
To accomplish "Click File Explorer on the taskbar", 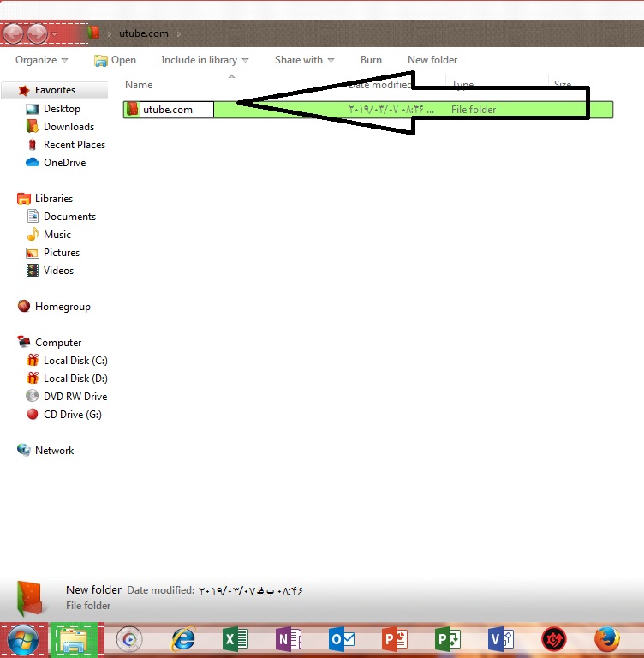I will (75, 640).
